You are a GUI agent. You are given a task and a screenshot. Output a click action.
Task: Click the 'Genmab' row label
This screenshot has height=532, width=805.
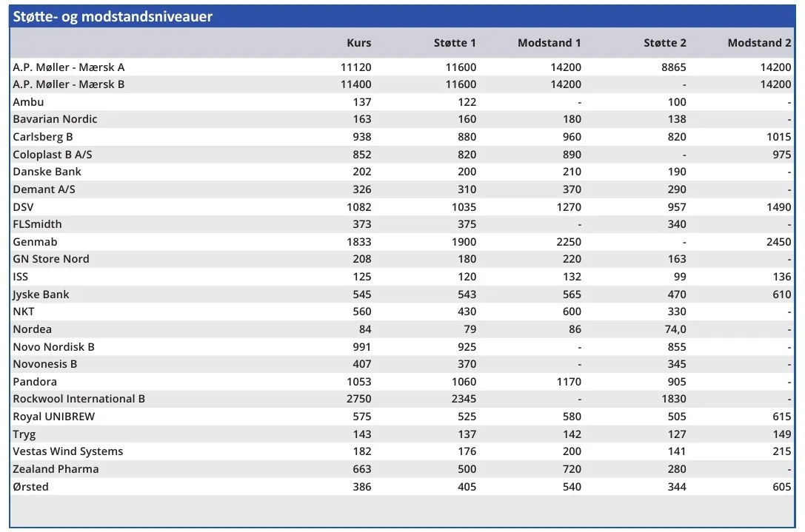[x=35, y=242]
